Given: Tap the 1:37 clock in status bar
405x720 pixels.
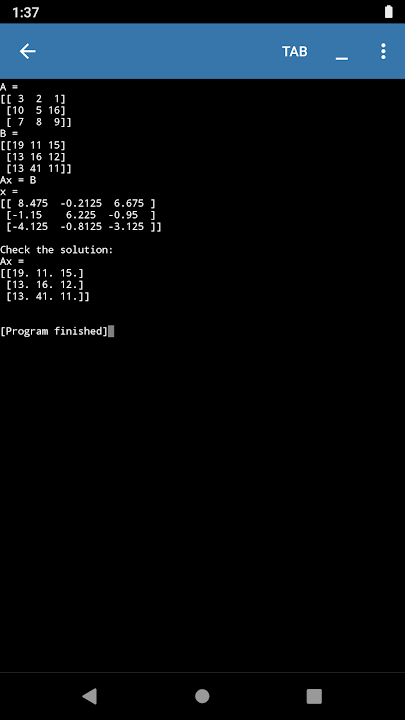Looking at the screenshot, I should [25, 12].
